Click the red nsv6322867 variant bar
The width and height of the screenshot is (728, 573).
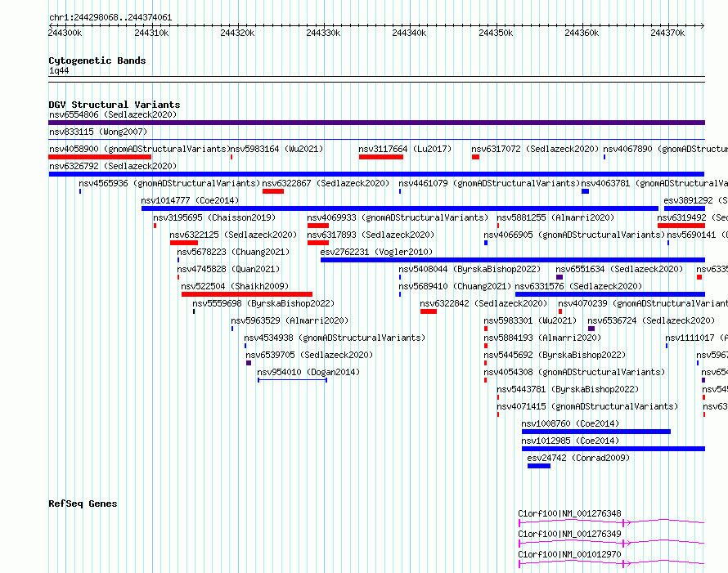tap(273, 191)
